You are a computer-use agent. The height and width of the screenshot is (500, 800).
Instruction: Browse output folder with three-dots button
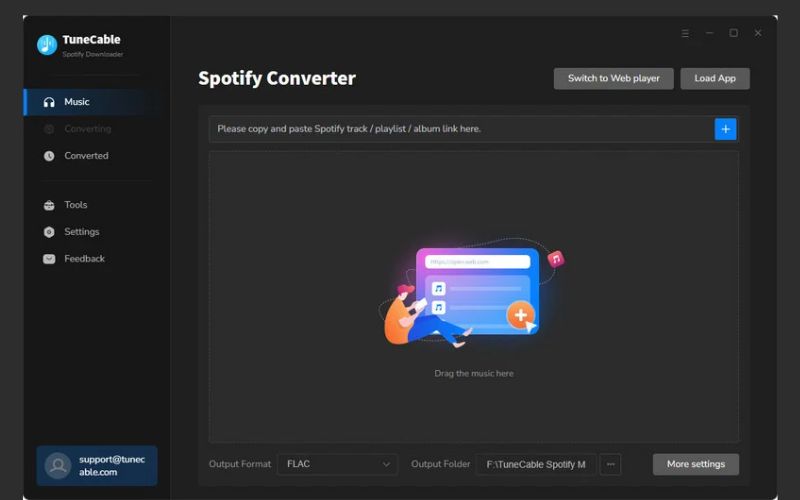(x=610, y=464)
